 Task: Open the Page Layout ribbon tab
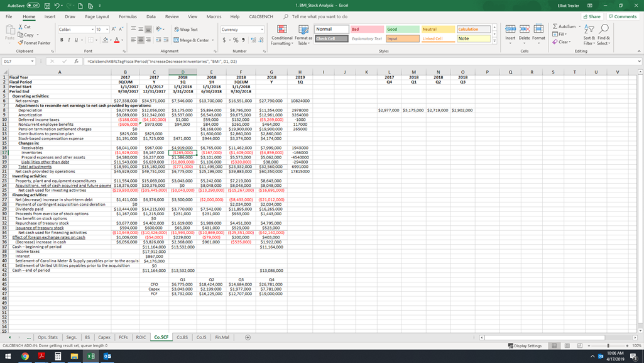(97, 17)
